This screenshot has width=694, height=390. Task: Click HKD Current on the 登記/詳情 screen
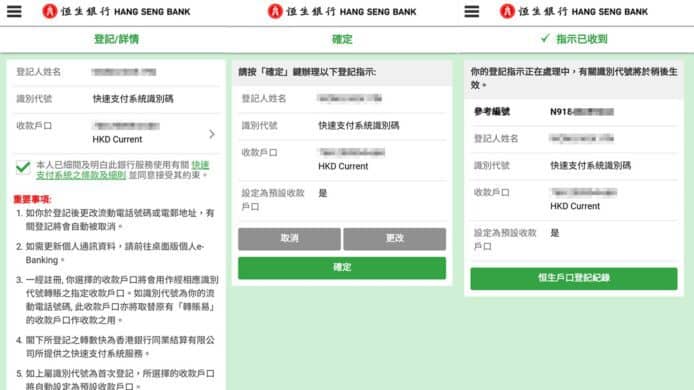pos(117,139)
